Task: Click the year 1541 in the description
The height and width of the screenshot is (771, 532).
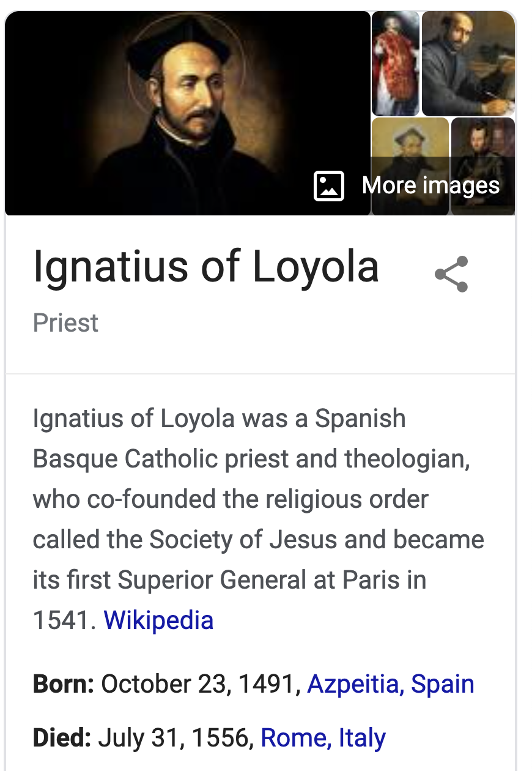Action: (61, 620)
